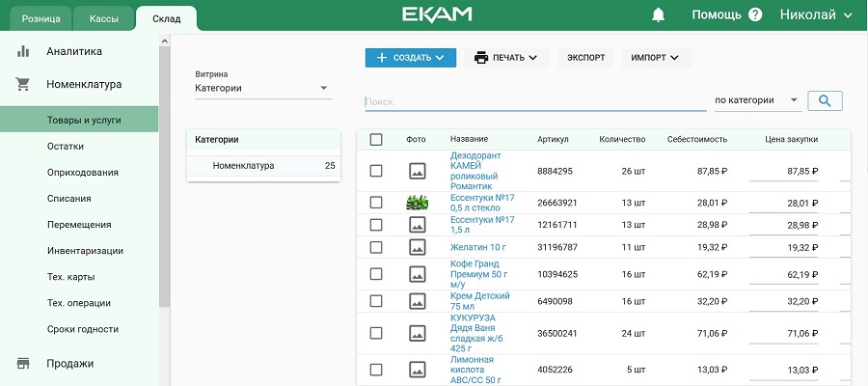Open the 'по категории' search filter dropdown
The image size is (868, 386).
tap(758, 100)
